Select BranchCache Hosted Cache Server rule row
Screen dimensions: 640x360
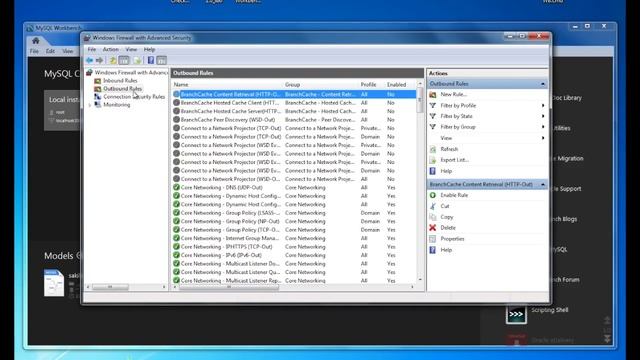click(x=294, y=111)
